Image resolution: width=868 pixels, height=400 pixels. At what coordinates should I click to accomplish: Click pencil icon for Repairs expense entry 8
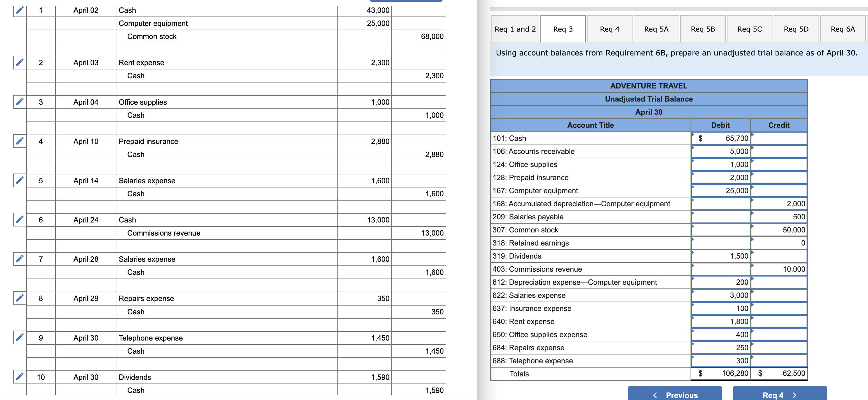(x=20, y=298)
